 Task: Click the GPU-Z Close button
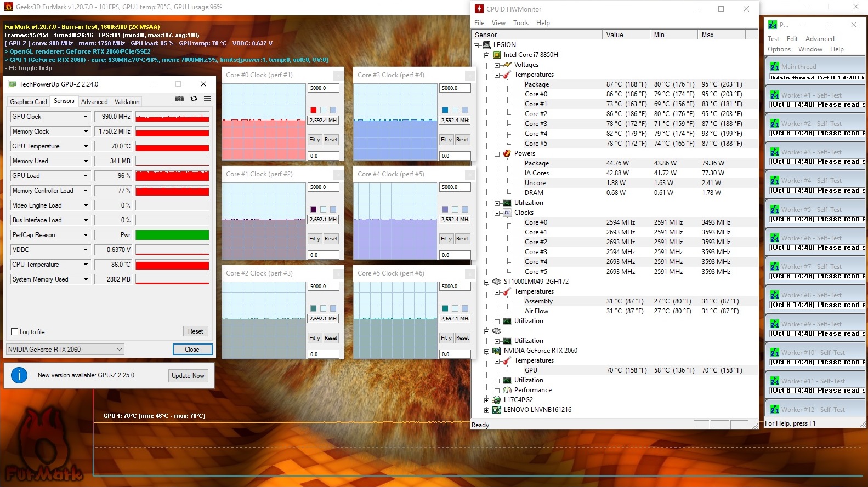click(192, 349)
